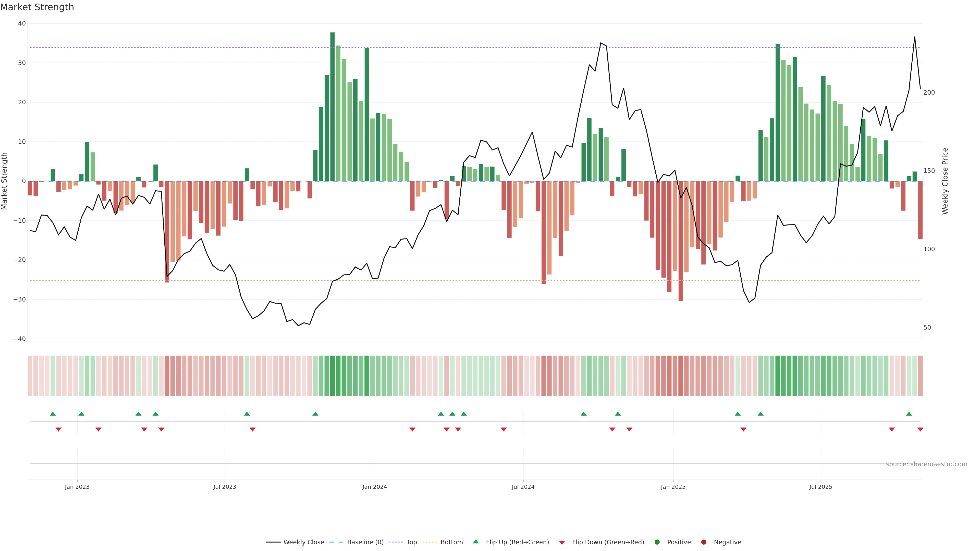Click the first green flip-up triangle marker
The image size is (980, 551).
(x=53, y=414)
